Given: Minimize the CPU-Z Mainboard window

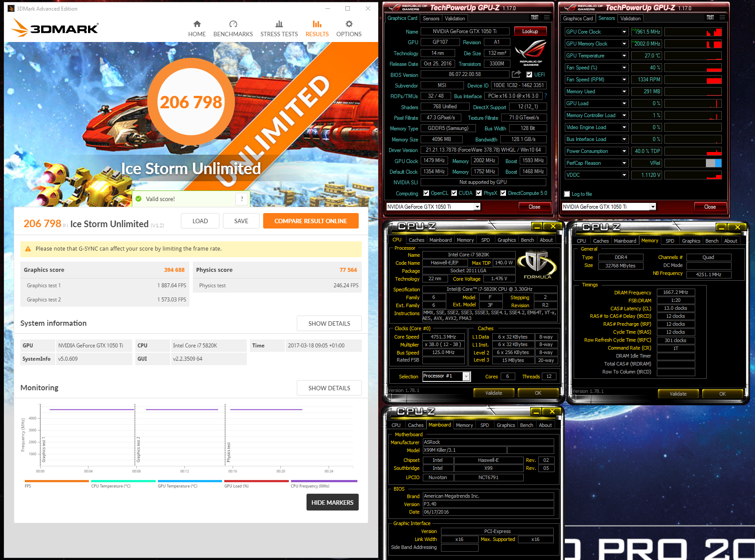Looking at the screenshot, I should (x=537, y=411).
